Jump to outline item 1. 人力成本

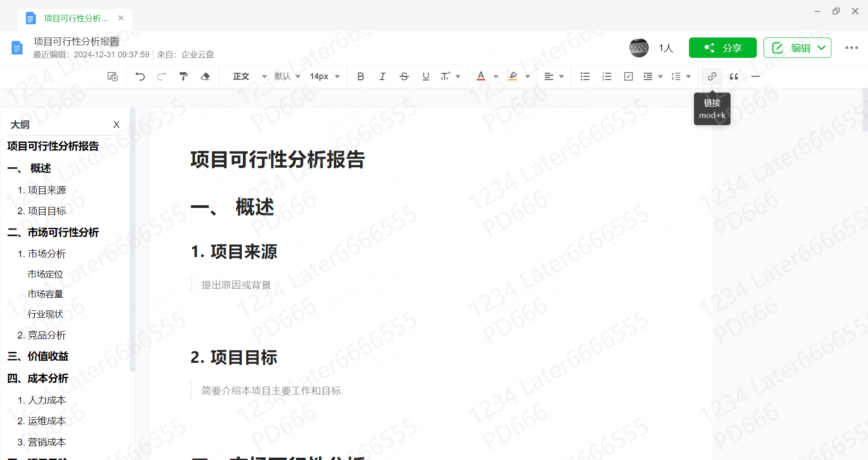point(42,400)
